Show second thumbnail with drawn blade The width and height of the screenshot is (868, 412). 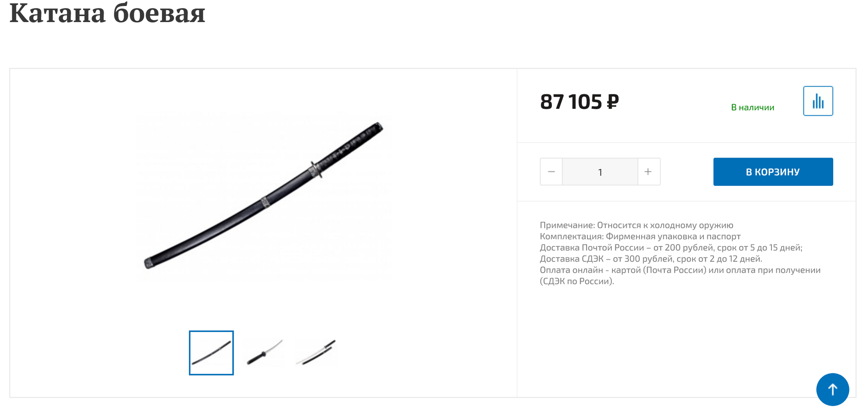264,352
